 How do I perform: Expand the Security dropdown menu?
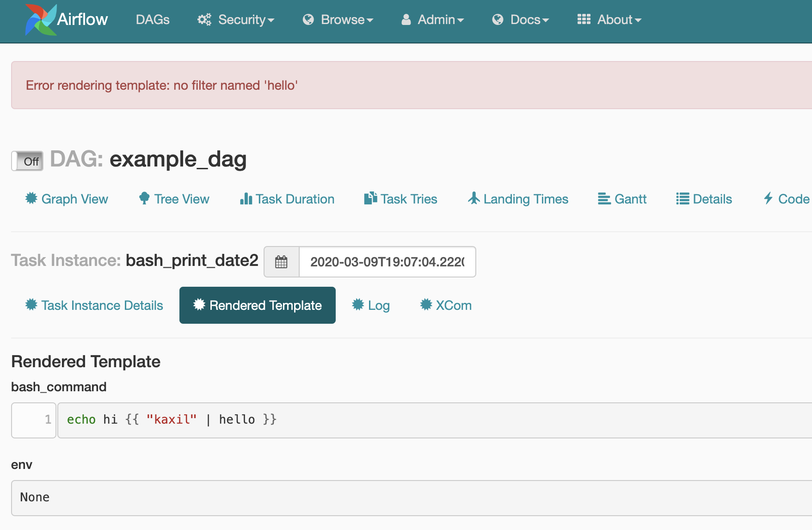[x=236, y=19]
